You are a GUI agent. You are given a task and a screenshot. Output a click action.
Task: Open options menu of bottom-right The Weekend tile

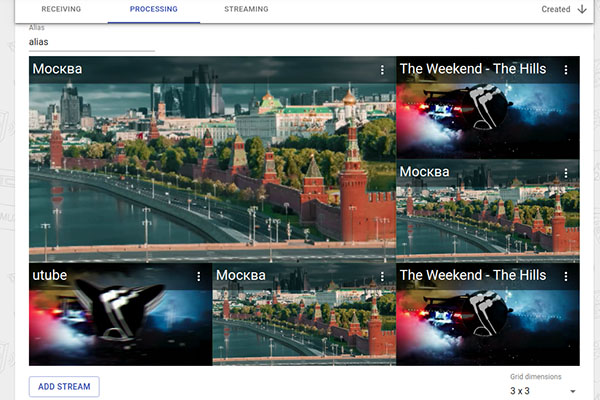pos(566,276)
